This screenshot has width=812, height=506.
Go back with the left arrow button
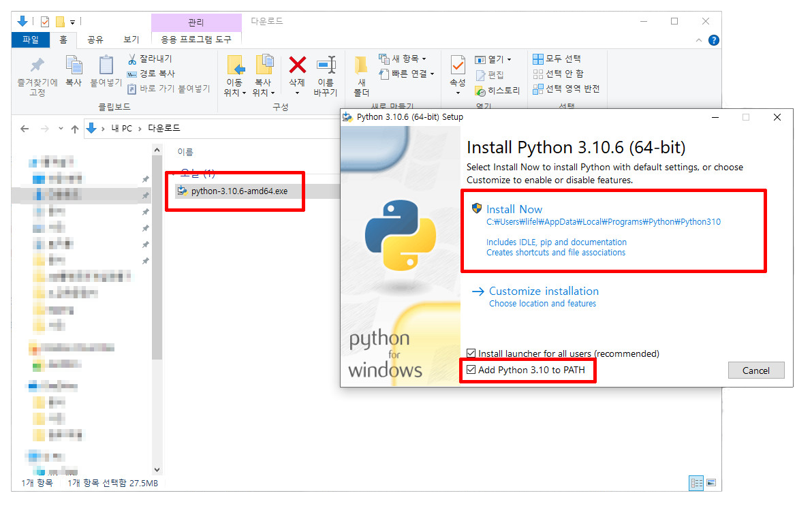tap(25, 129)
